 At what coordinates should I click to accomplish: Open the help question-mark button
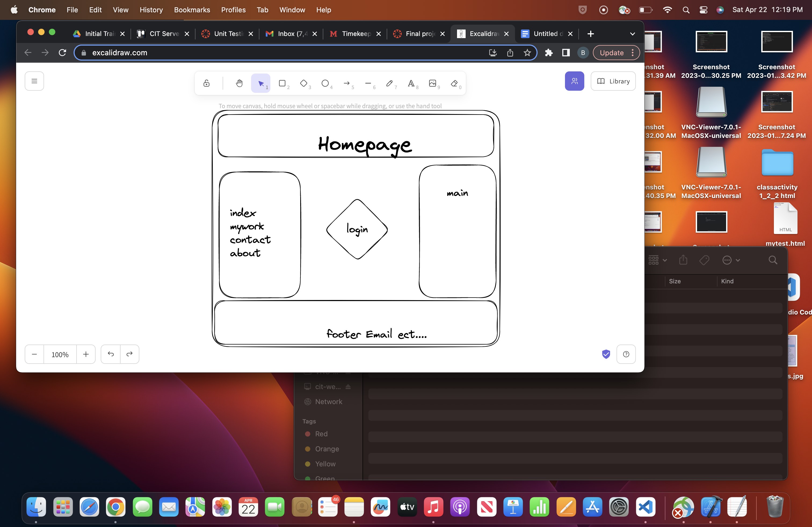626,354
